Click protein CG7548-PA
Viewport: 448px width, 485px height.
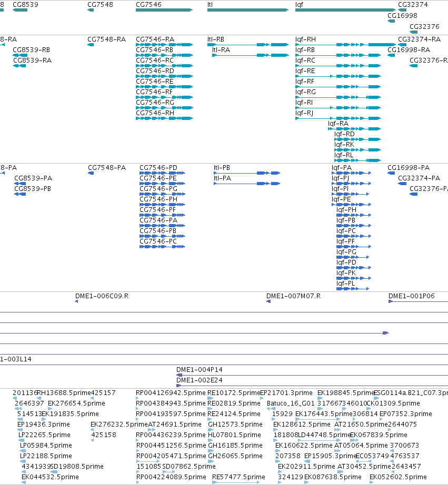coord(107,168)
